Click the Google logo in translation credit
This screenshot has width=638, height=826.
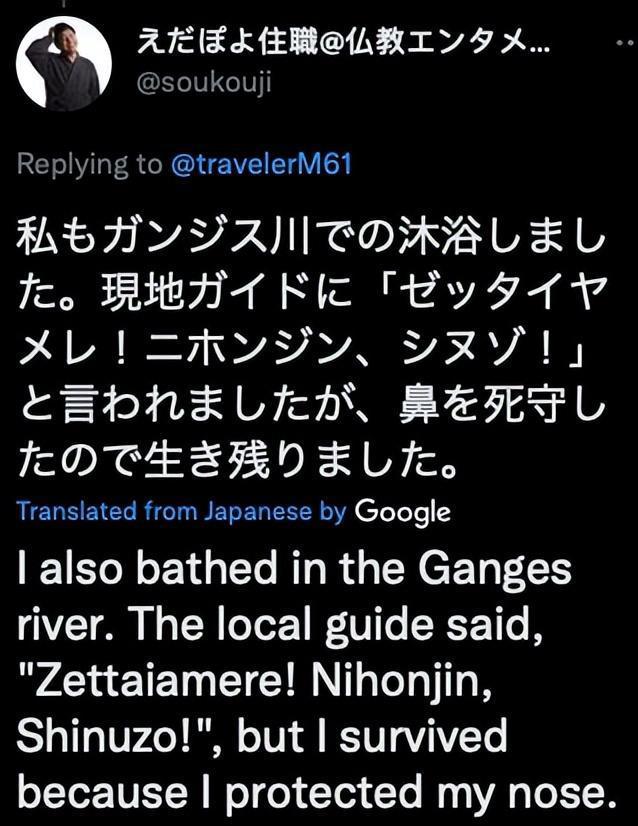tap(402, 512)
